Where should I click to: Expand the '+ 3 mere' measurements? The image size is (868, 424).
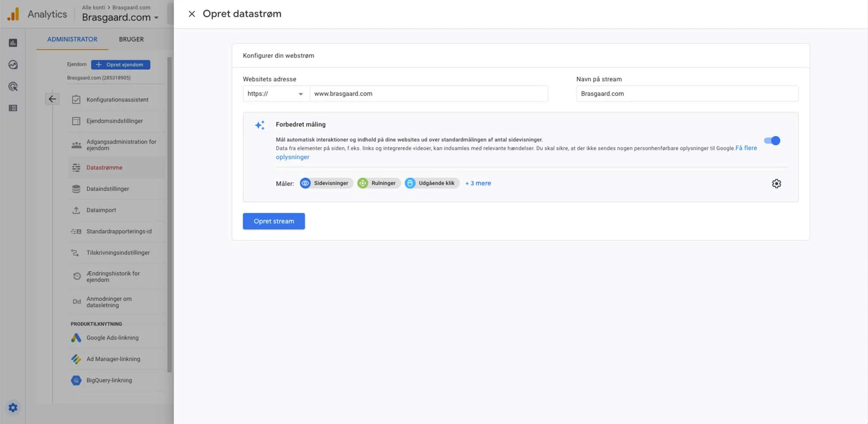478,183
